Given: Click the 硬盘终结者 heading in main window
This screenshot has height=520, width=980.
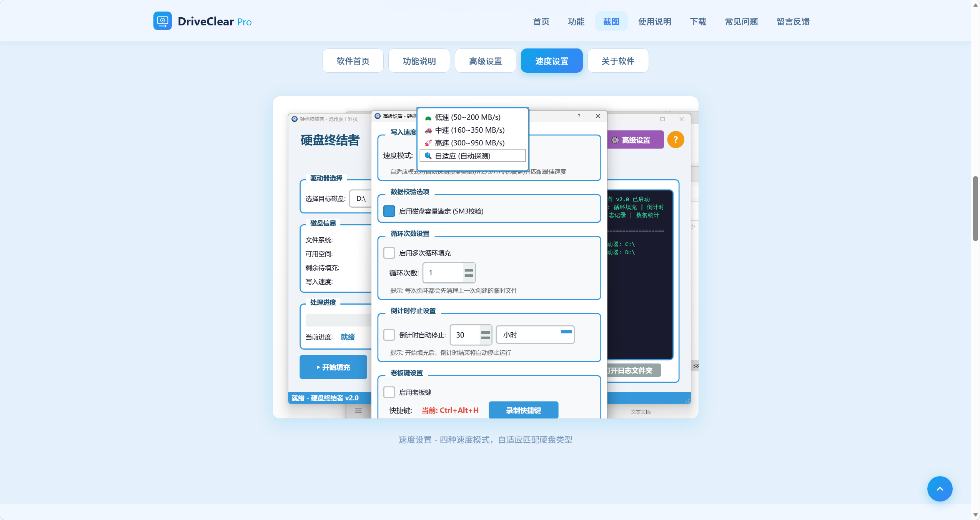Looking at the screenshot, I should (x=330, y=140).
